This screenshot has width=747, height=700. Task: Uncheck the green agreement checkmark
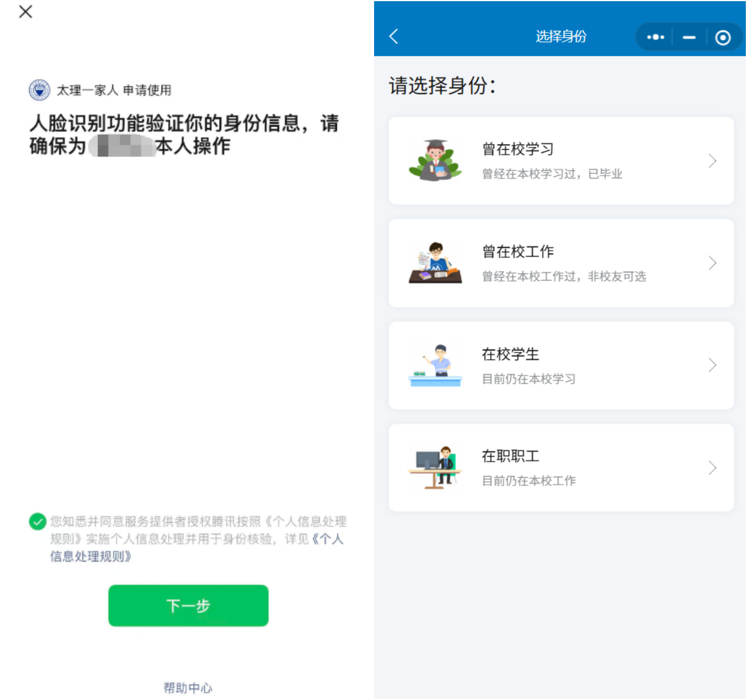pyautogui.click(x=38, y=521)
